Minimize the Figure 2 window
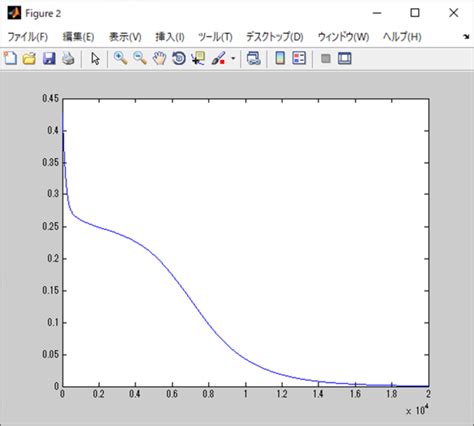474x426 pixels. (x=377, y=13)
